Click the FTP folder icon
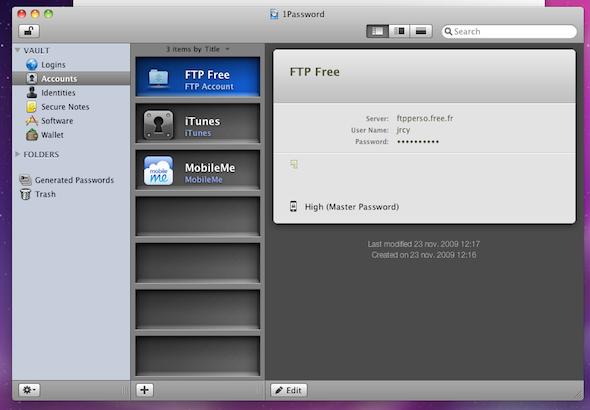Viewport: 590px width, 410px height. pos(158,78)
